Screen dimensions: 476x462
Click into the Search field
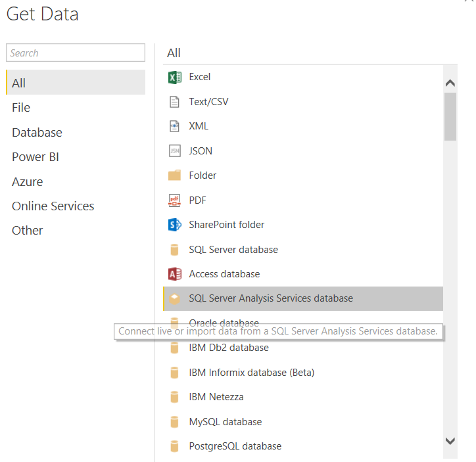(x=76, y=53)
